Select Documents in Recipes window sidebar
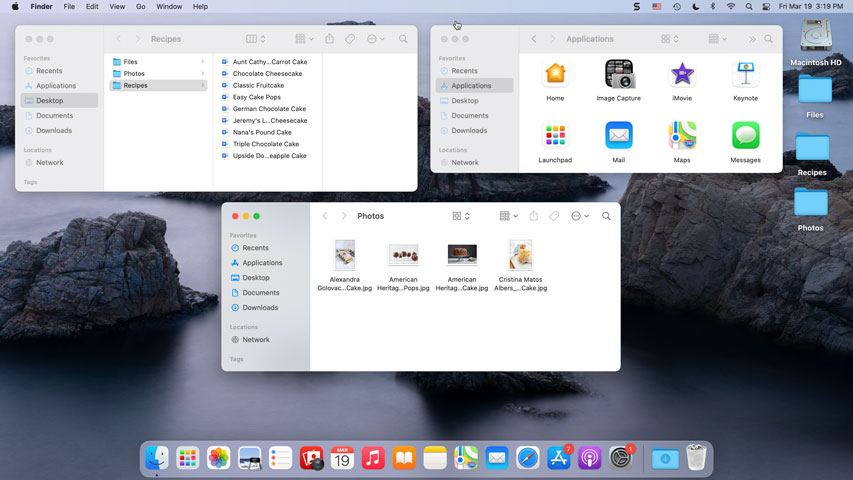Image resolution: width=853 pixels, height=480 pixels. [x=59, y=115]
